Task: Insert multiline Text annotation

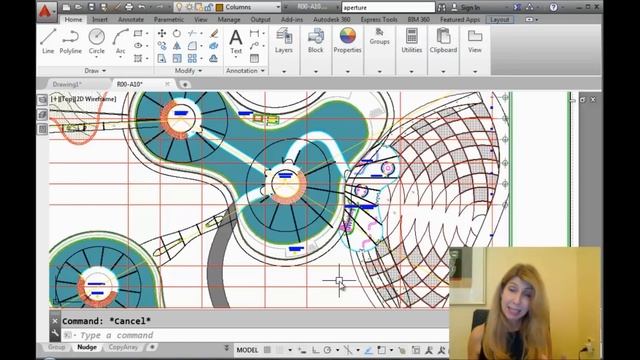Action: (x=236, y=41)
